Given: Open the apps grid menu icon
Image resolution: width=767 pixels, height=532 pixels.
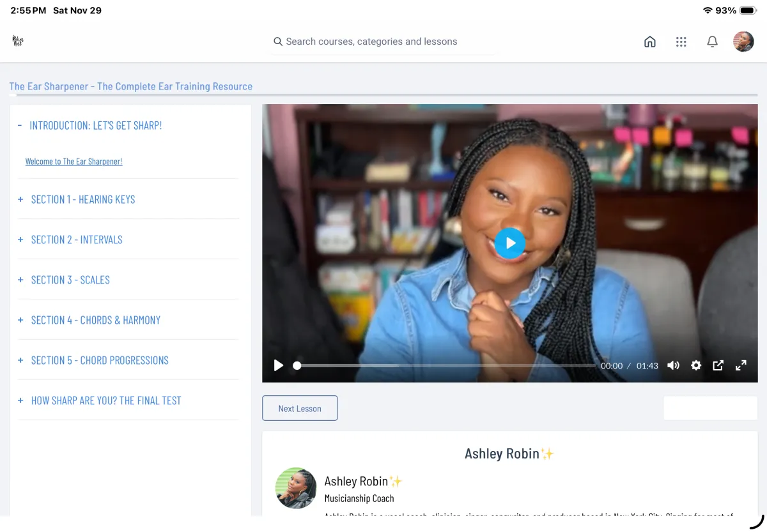Looking at the screenshot, I should pos(681,42).
